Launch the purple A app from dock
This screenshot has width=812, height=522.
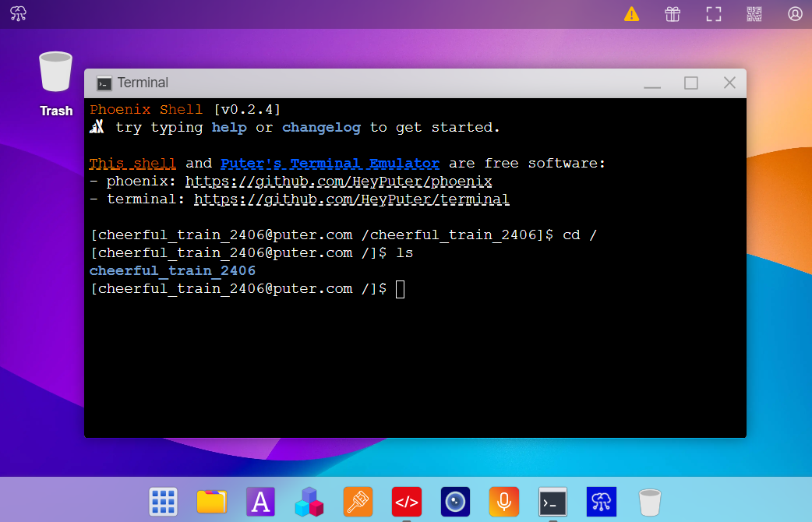click(259, 502)
